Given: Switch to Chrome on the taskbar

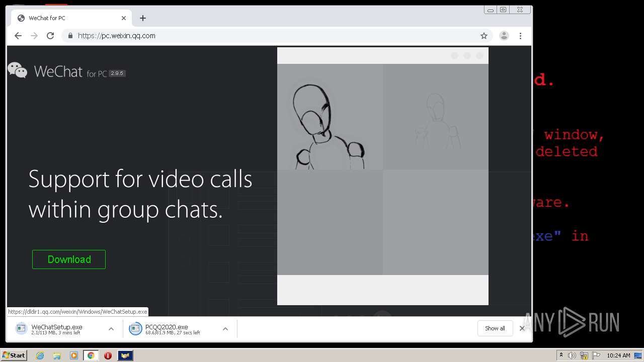Looking at the screenshot, I should tap(91, 355).
